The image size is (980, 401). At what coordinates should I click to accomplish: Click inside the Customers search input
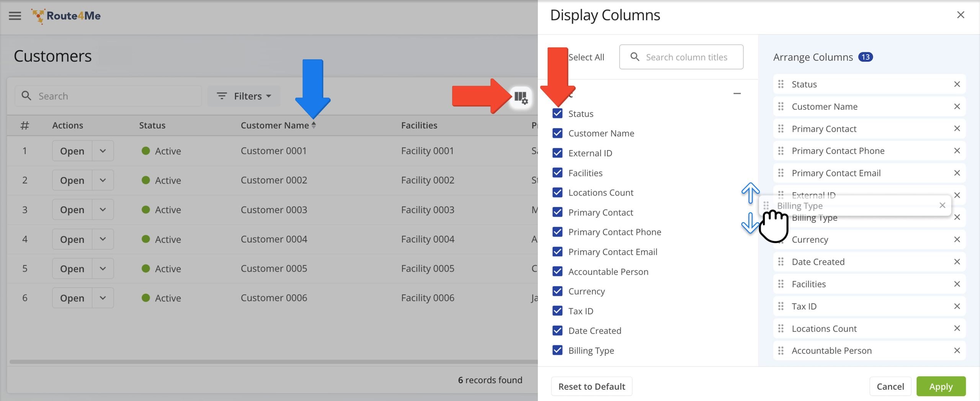click(x=107, y=96)
